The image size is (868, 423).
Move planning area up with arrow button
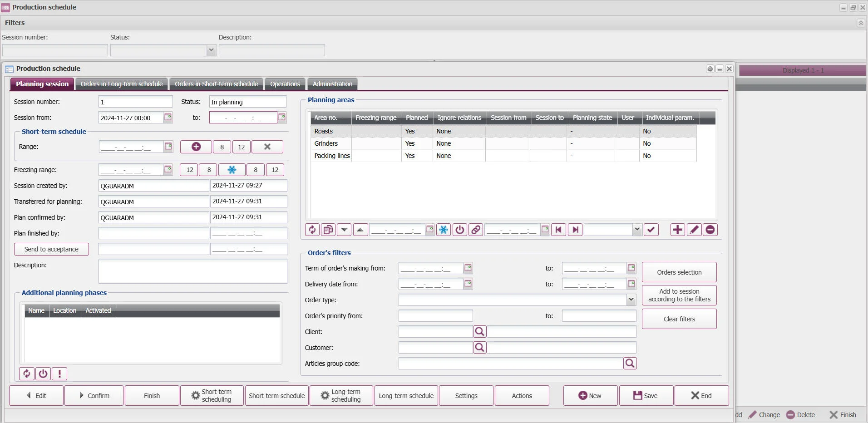(360, 230)
